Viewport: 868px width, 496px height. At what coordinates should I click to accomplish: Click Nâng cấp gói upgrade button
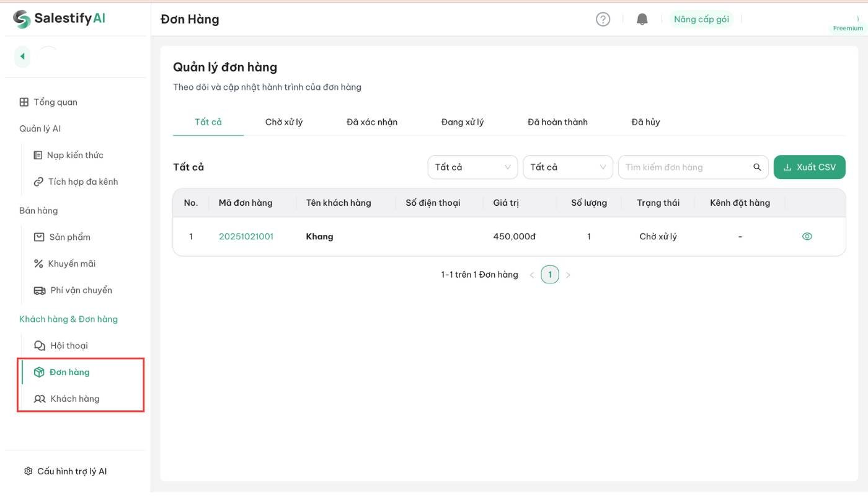click(x=701, y=19)
